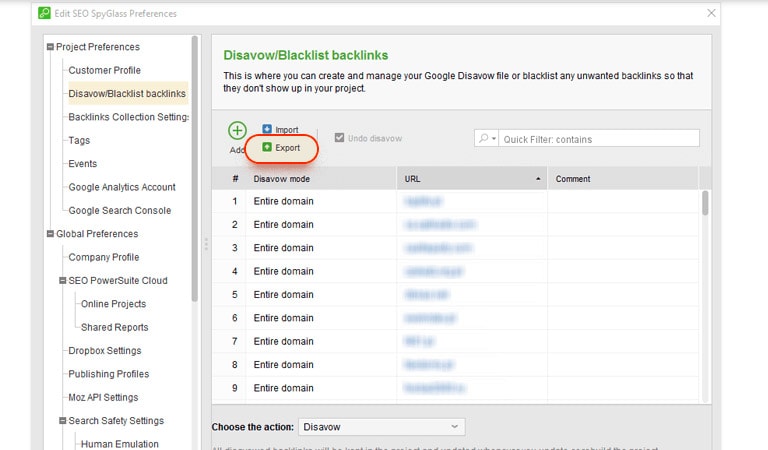Open the Events preferences
The width and height of the screenshot is (768, 450).
82,164
